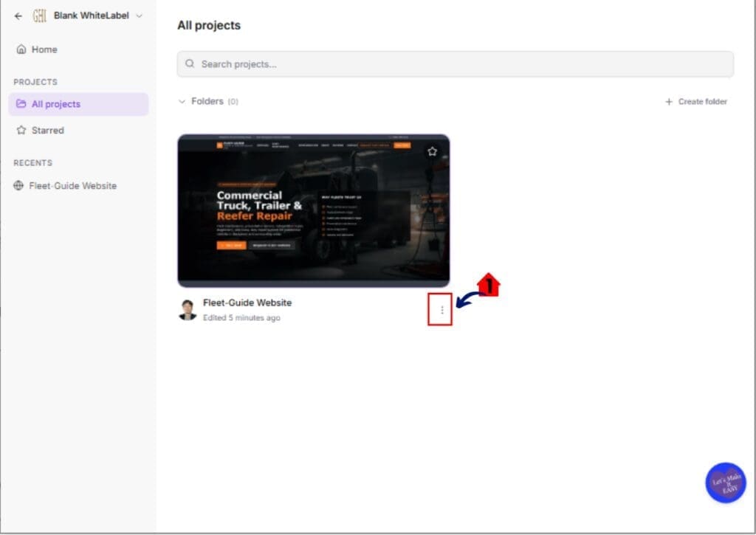Screen dimensions: 756x535
Task: Click the RECENTS section header
Action: point(32,163)
